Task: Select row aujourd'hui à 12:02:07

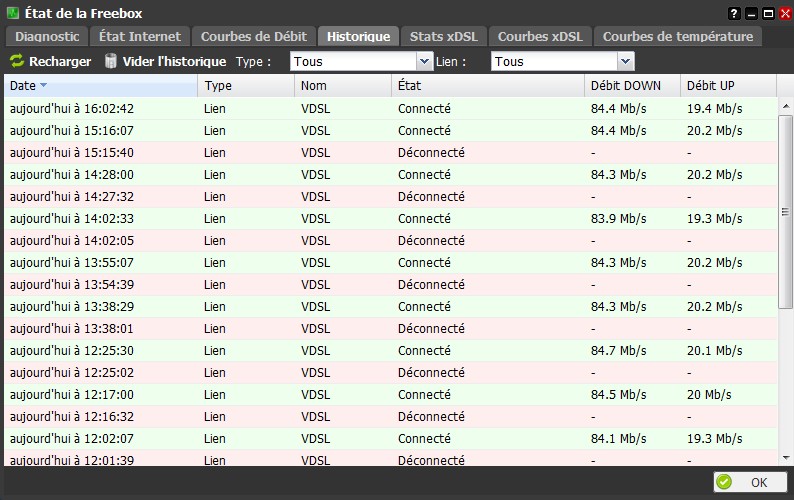Action: pos(390,439)
